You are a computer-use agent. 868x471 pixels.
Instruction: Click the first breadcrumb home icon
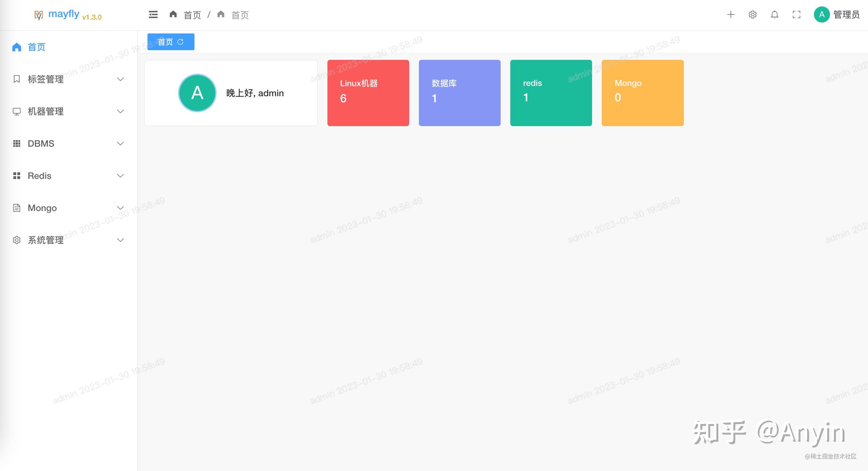point(173,14)
